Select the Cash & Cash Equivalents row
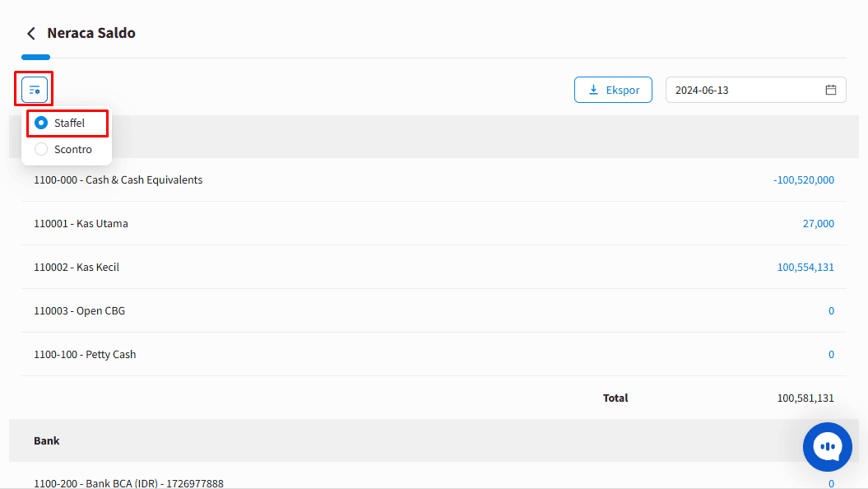The image size is (868, 489). (434, 180)
